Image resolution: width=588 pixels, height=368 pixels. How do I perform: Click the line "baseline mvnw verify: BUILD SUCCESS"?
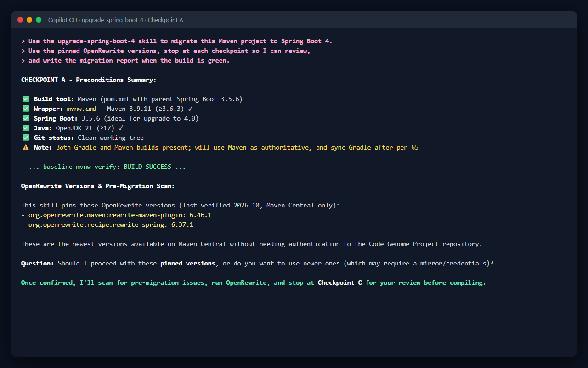pyautogui.click(x=107, y=167)
